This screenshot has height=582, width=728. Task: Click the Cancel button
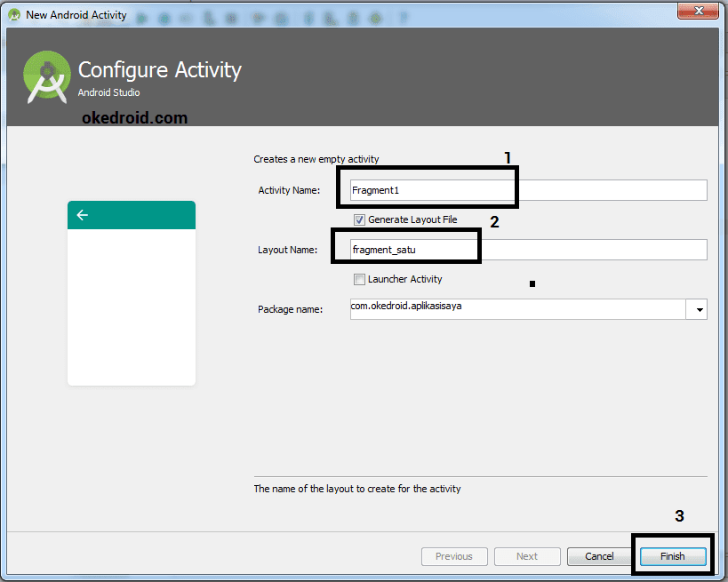click(599, 556)
